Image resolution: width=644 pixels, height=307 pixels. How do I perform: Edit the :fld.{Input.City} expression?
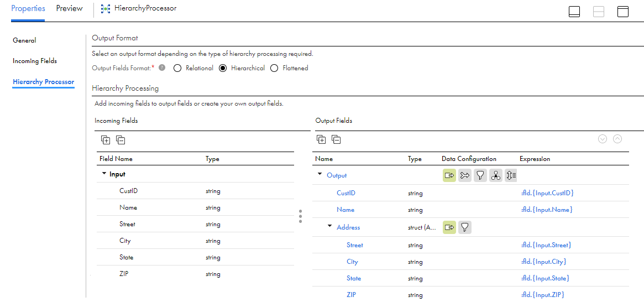(x=543, y=262)
